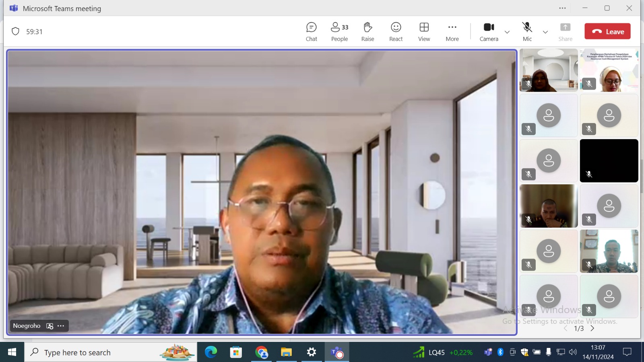The height and width of the screenshot is (362, 644).
Task: Go to the previous page of participants
Action: [x=566, y=329]
